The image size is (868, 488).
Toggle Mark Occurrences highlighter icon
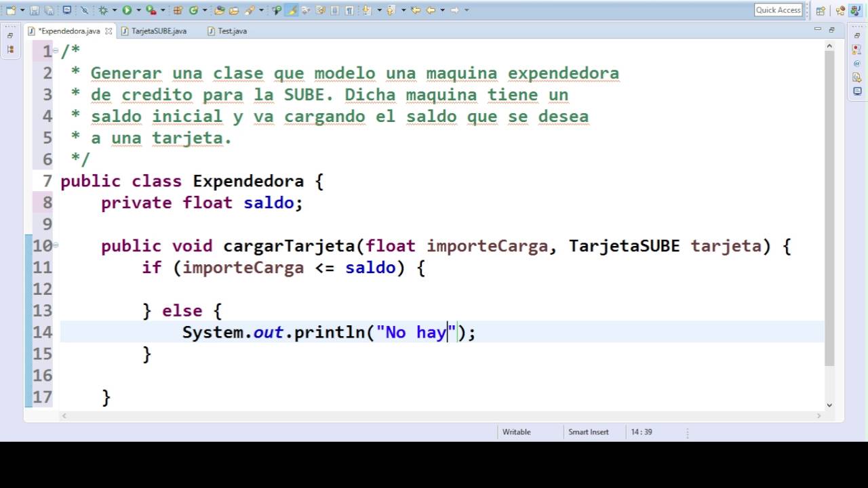click(292, 10)
